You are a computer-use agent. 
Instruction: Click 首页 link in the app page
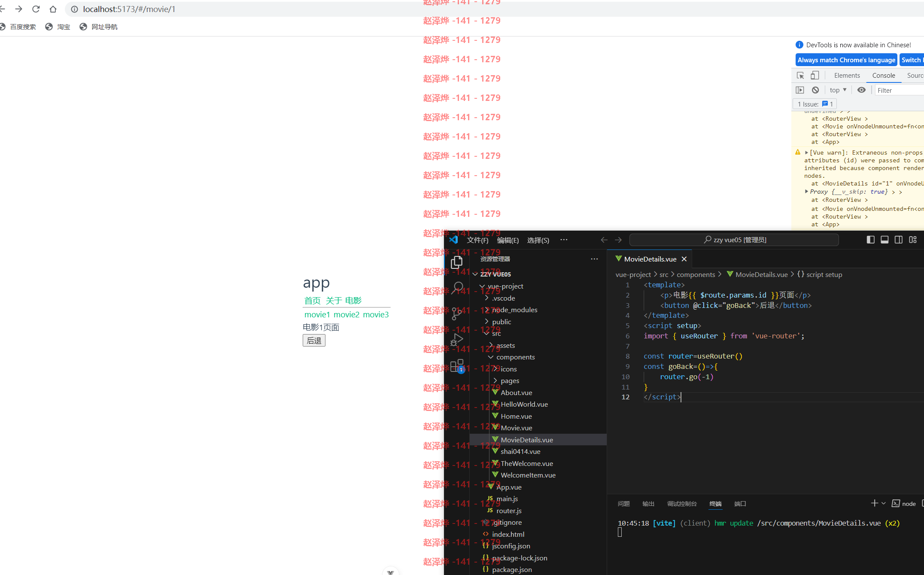pos(312,301)
